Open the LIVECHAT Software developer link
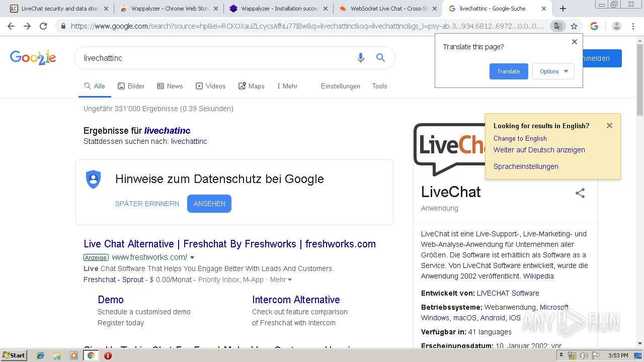The height and width of the screenshot is (362, 644). pyautogui.click(x=508, y=293)
